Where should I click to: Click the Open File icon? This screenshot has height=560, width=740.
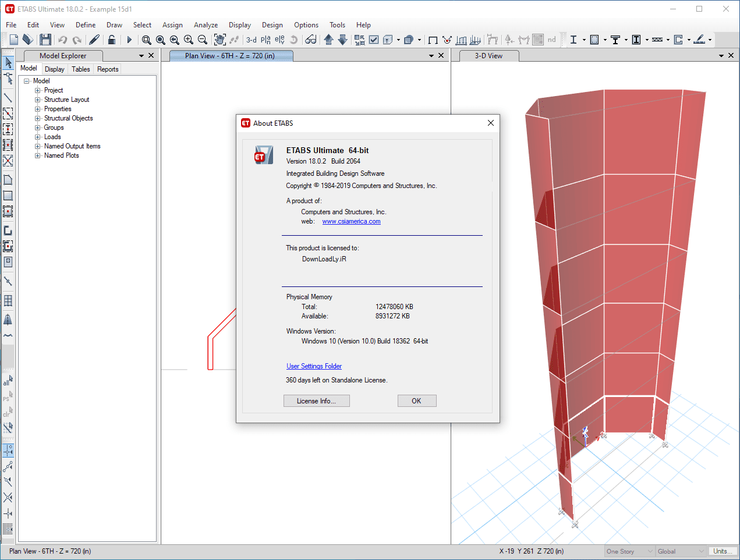pos(28,40)
